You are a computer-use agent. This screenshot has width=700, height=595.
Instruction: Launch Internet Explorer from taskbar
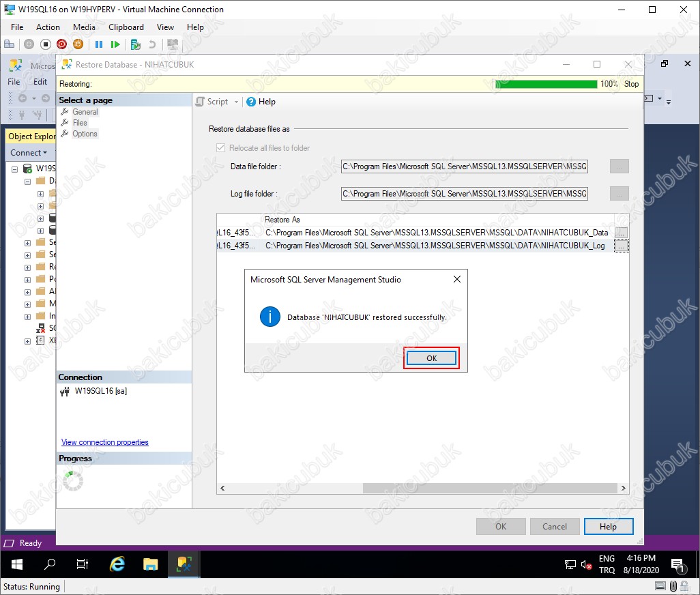click(x=117, y=564)
